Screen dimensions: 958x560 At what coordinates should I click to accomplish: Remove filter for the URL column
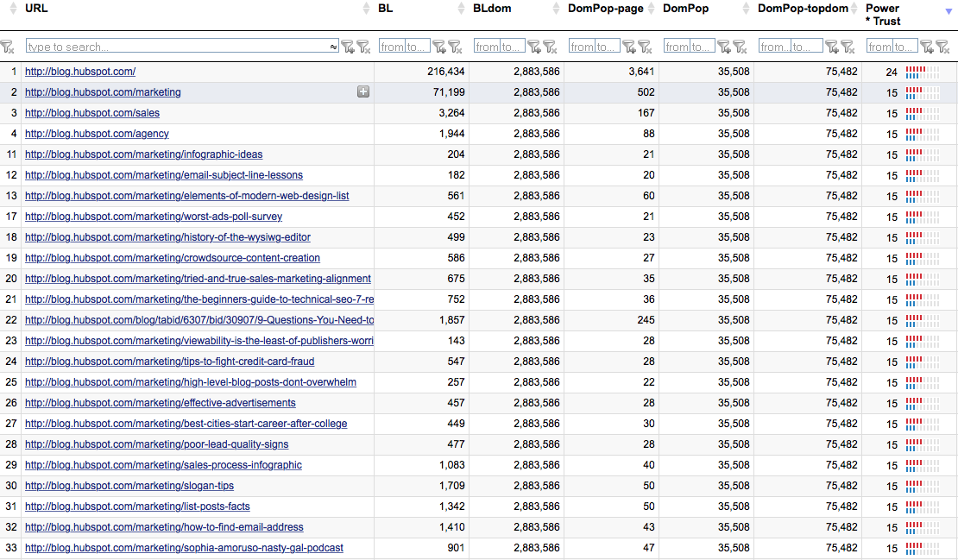tap(363, 47)
